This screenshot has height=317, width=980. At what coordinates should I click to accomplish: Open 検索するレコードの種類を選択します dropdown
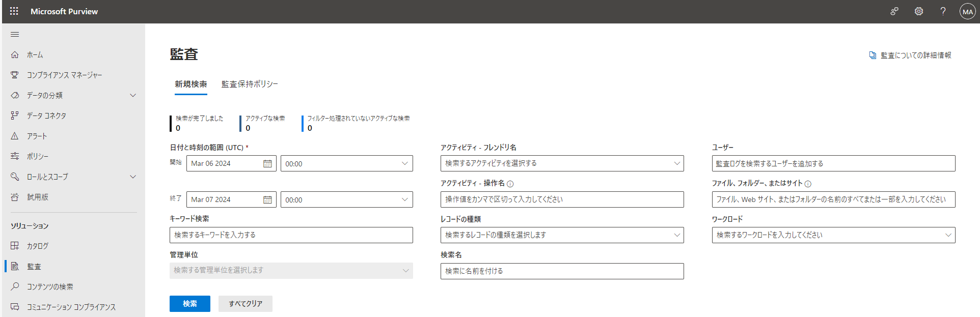coord(562,235)
